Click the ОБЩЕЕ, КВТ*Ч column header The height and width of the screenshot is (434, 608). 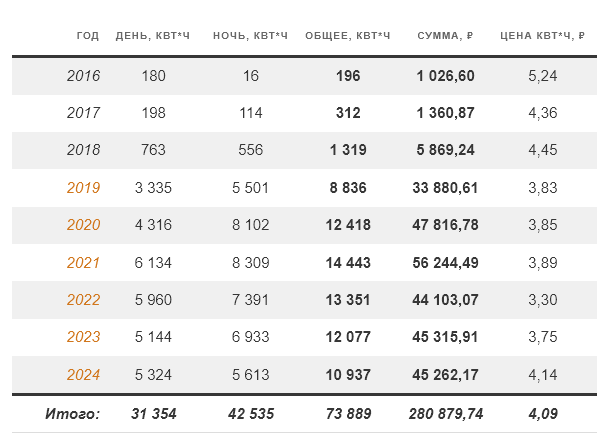coord(348,36)
